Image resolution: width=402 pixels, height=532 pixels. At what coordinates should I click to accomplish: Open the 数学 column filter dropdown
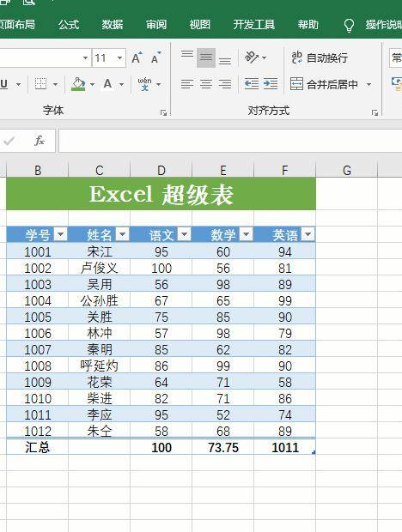click(247, 234)
